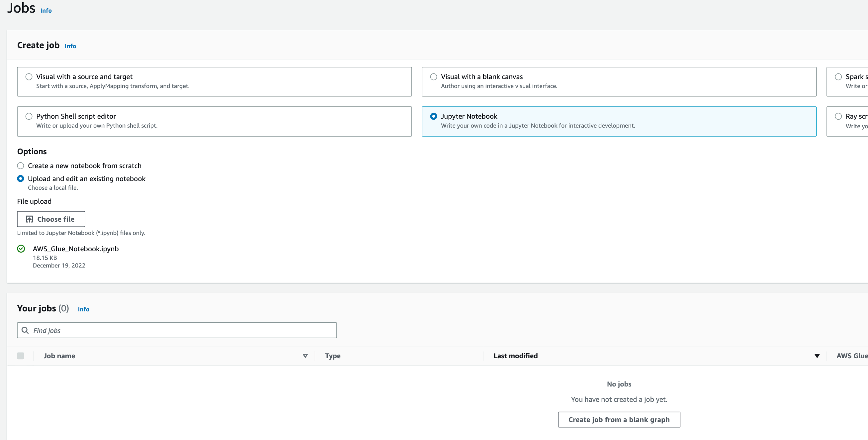
Task: Open the Info link beside Create job
Action: (x=70, y=46)
